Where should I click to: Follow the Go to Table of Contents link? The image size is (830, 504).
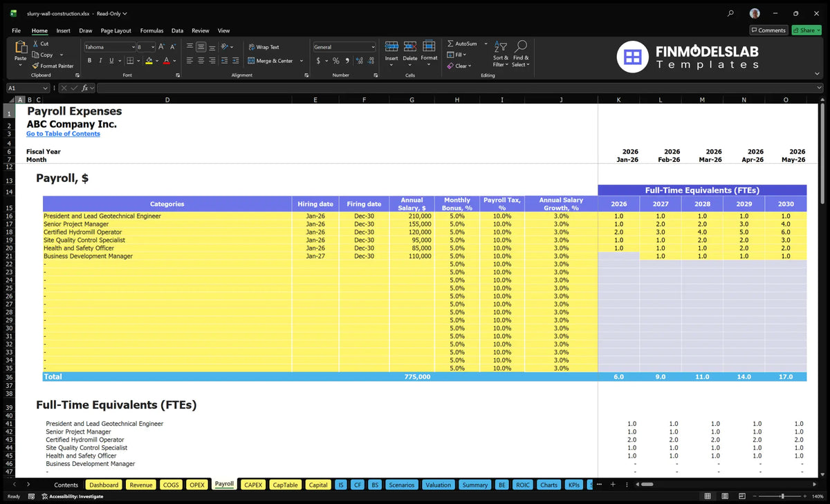[x=63, y=133]
